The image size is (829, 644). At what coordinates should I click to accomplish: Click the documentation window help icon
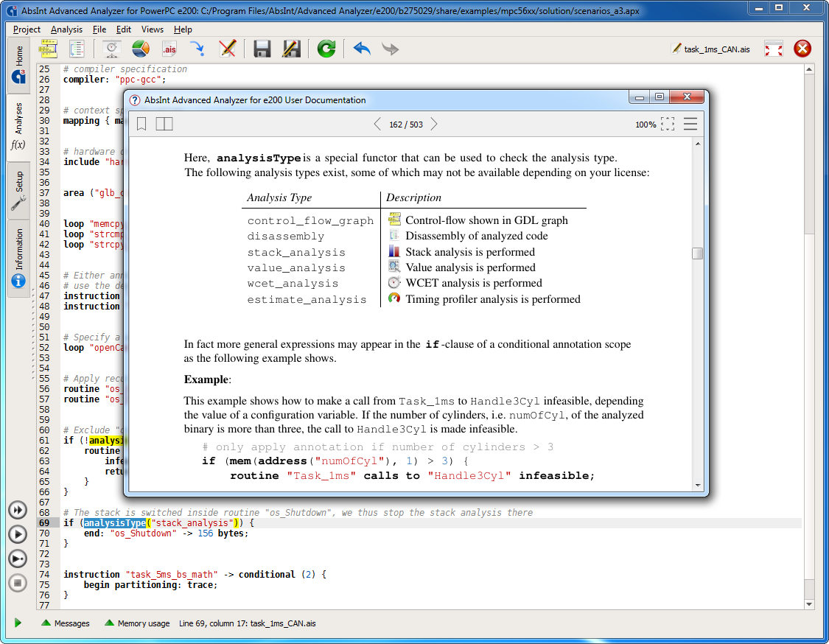pos(135,100)
